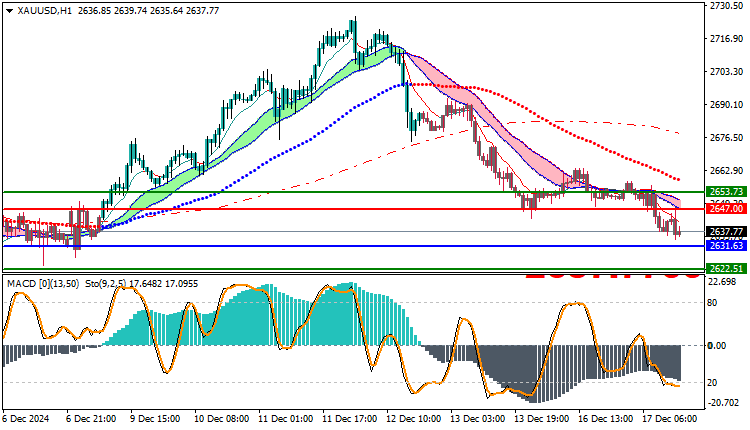
Task: Click the stochastic signal value 17.0955
Action: tap(181, 284)
